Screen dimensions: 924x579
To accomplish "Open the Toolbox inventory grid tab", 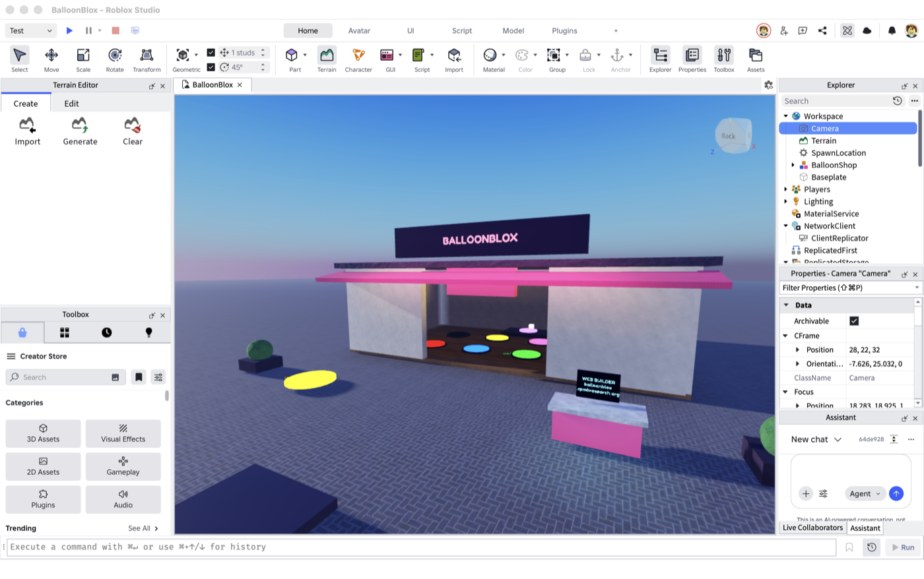I will (x=65, y=332).
